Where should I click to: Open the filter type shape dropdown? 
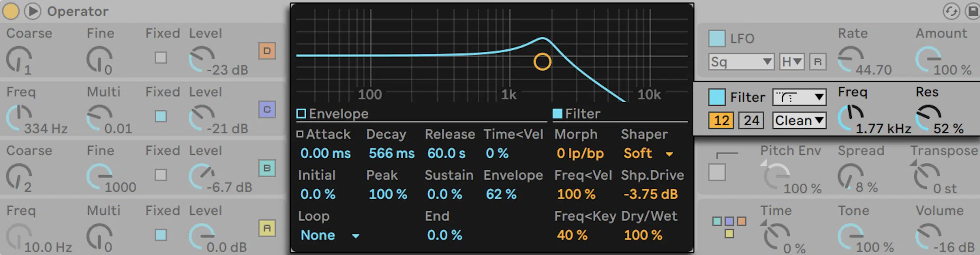[799, 97]
